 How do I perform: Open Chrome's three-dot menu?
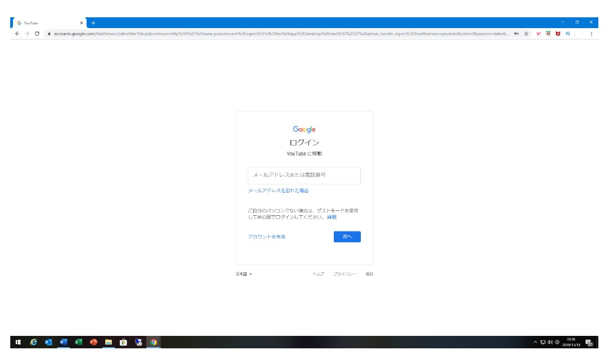[x=591, y=34]
